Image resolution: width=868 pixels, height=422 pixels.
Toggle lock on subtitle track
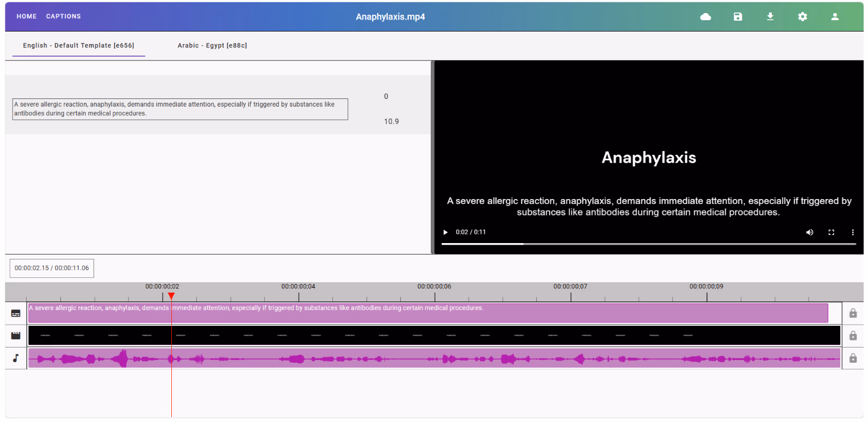click(853, 313)
